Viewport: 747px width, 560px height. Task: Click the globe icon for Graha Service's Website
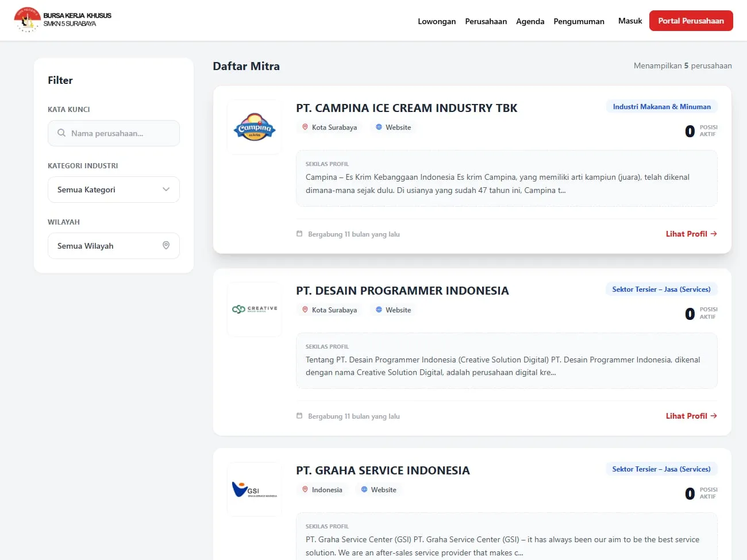[x=364, y=490]
